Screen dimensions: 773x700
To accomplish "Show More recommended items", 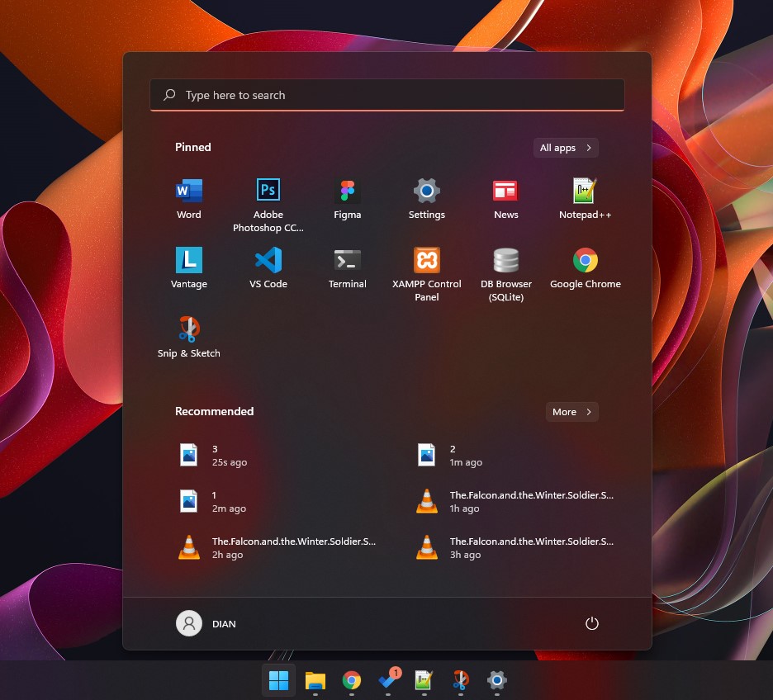I will coord(571,412).
